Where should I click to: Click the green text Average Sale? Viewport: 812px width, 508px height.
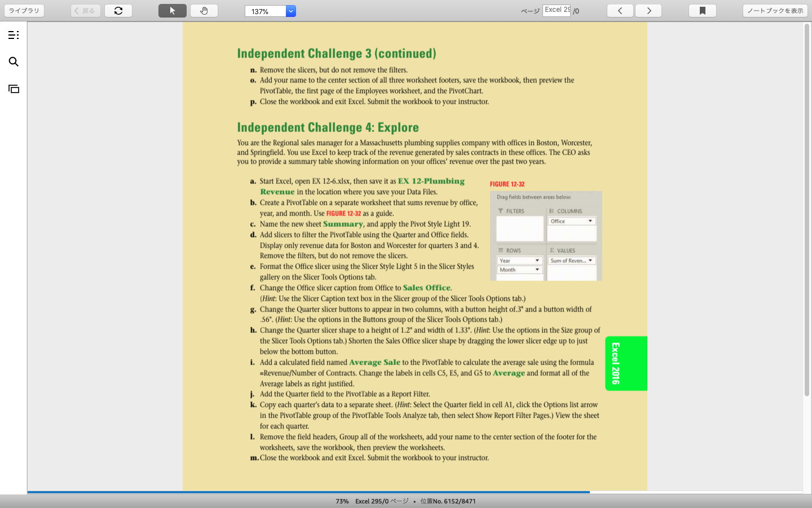374,362
